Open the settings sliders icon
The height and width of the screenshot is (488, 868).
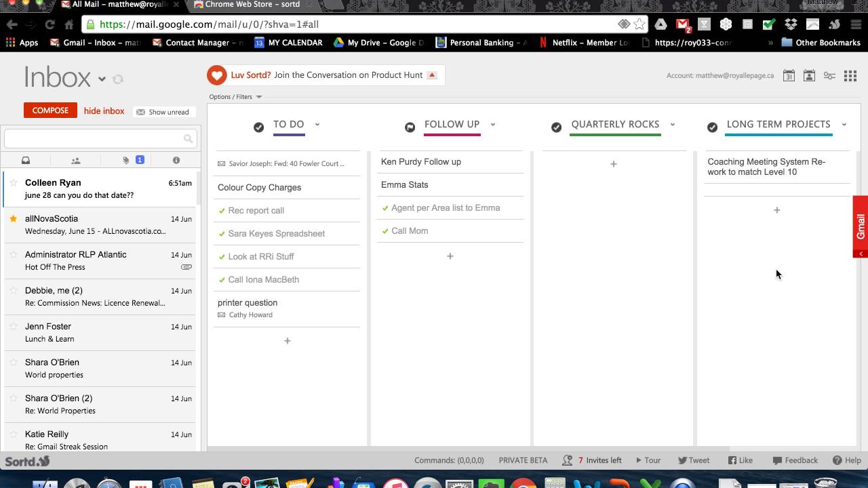pyautogui.click(x=829, y=75)
